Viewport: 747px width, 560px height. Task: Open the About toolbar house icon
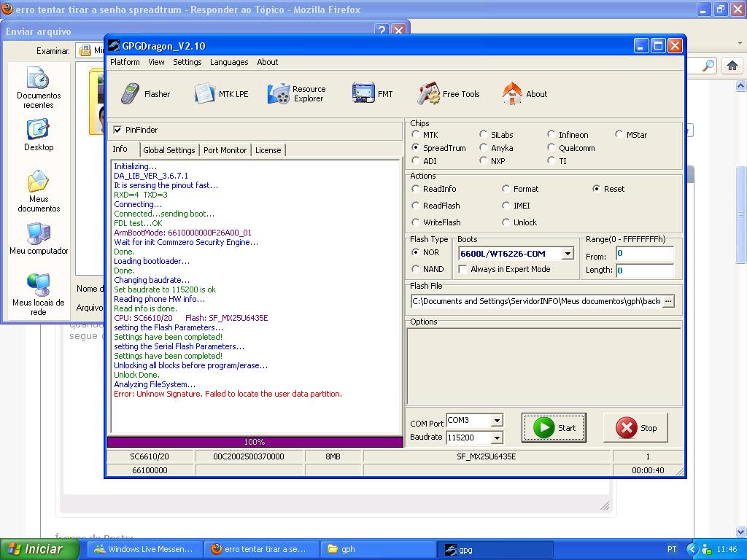[x=511, y=93]
